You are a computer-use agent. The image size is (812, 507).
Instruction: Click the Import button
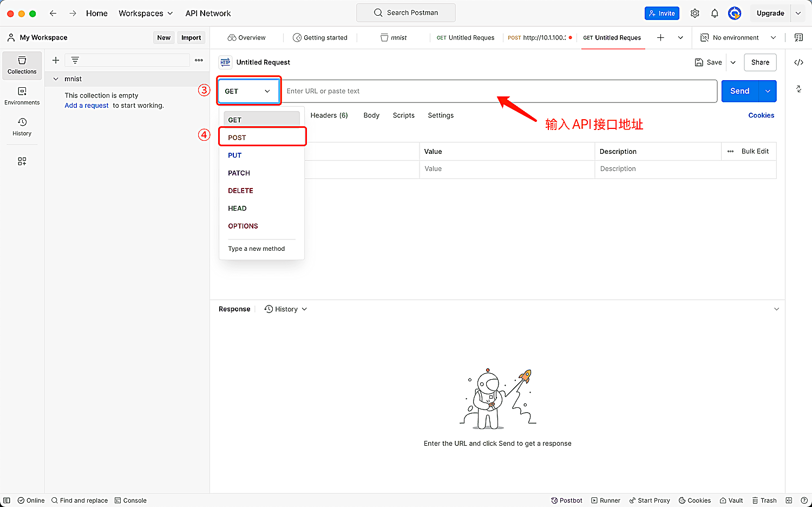[x=191, y=37]
